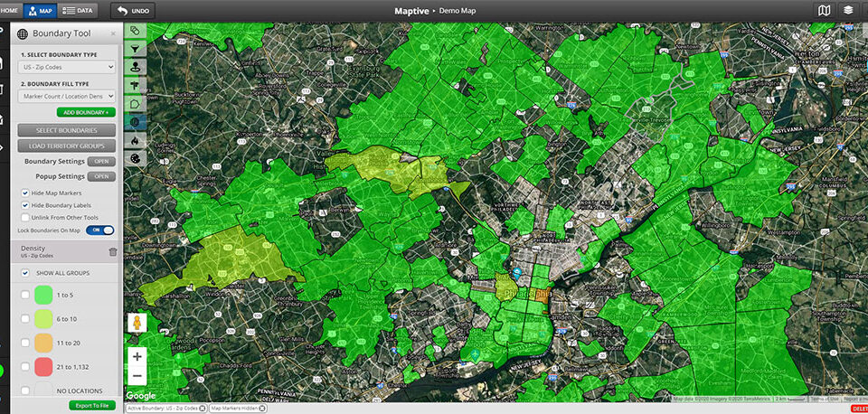Viewport: 868px width, 414px height.
Task: Check the 21 to 1,132 group checkbox
Action: (25, 366)
